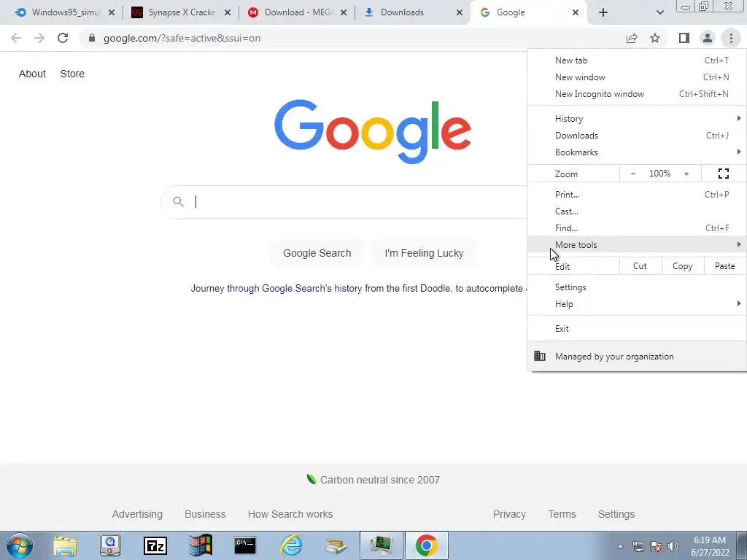Select New tab from menu
The width and height of the screenshot is (747, 560).
(x=637, y=61)
